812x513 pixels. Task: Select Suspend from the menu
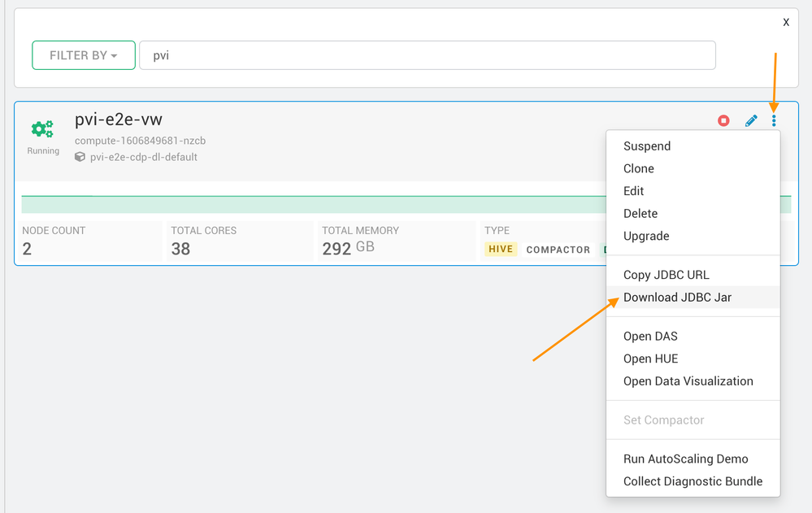point(647,146)
